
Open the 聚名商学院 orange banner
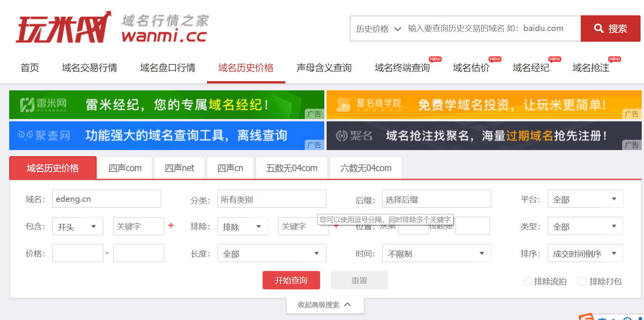tap(484, 104)
